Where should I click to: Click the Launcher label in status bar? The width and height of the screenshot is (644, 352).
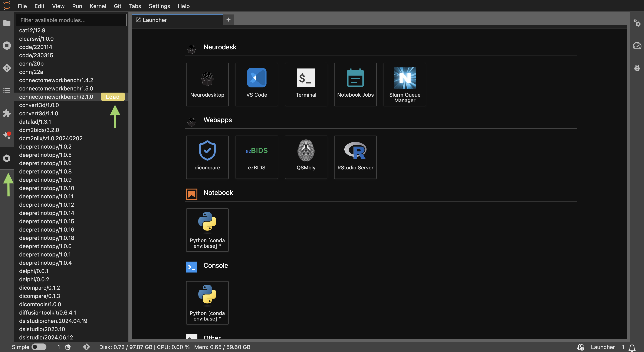603,347
